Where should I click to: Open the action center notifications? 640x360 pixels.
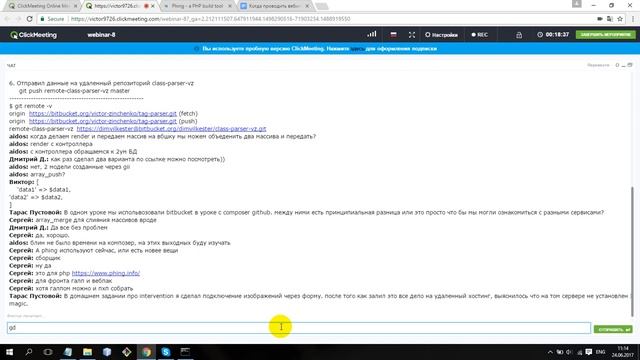[x=589, y=352]
